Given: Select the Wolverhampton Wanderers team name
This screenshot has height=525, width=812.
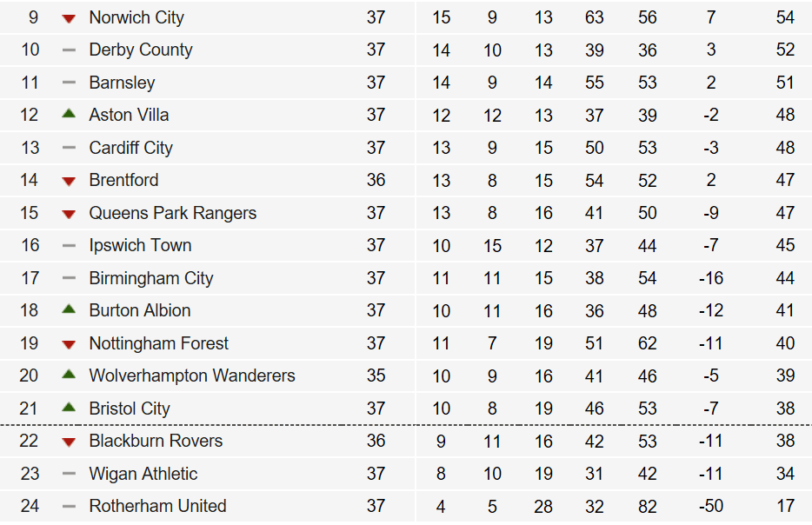Looking at the screenshot, I should [192, 375].
